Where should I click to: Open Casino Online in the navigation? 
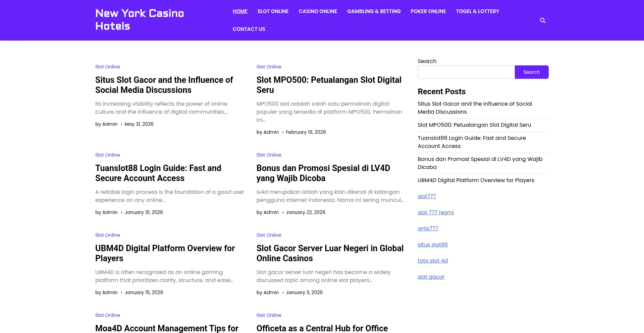pyautogui.click(x=318, y=11)
